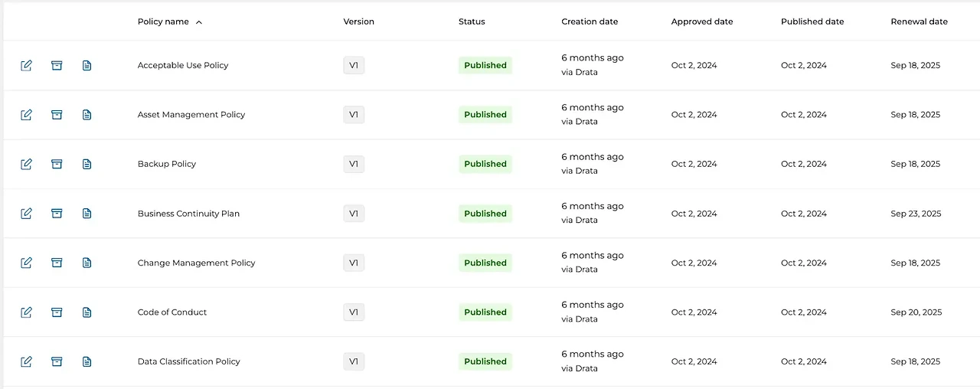Open the Backup Policy name link
Screen dimensions: 980x389
coord(167,164)
